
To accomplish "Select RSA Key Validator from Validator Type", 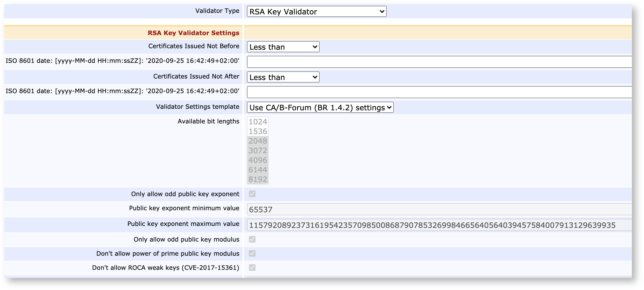I will point(316,11).
